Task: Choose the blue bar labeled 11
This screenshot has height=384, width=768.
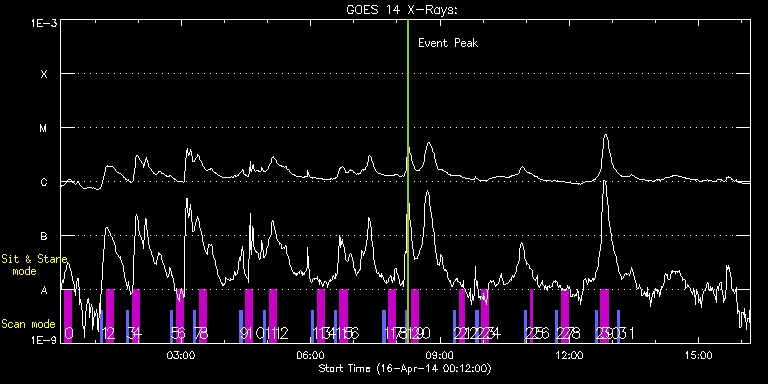Action: pos(264,326)
